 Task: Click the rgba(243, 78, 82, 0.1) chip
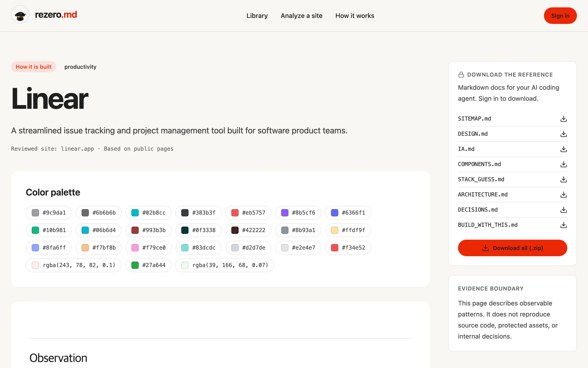click(x=74, y=265)
